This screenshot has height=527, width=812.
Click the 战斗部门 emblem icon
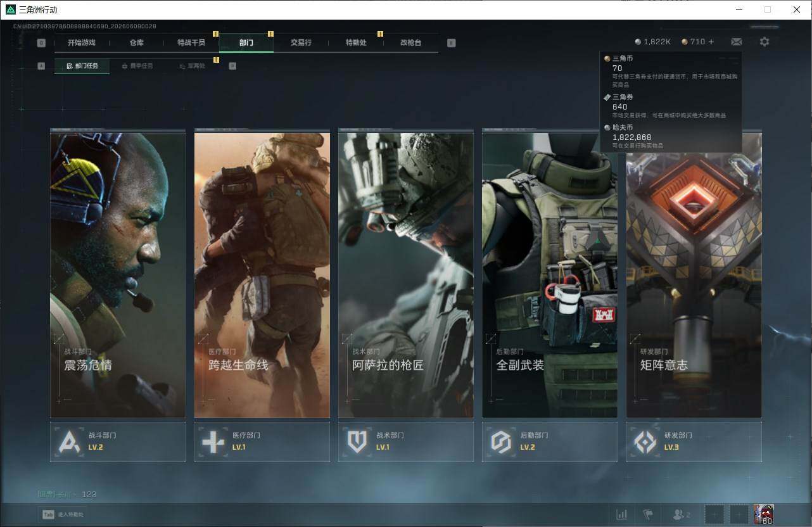[x=70, y=441]
